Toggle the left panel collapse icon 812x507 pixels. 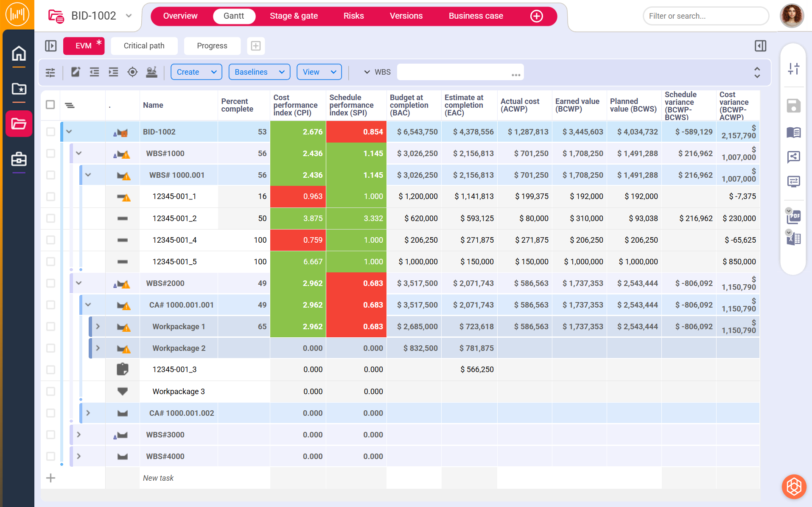[x=50, y=46]
